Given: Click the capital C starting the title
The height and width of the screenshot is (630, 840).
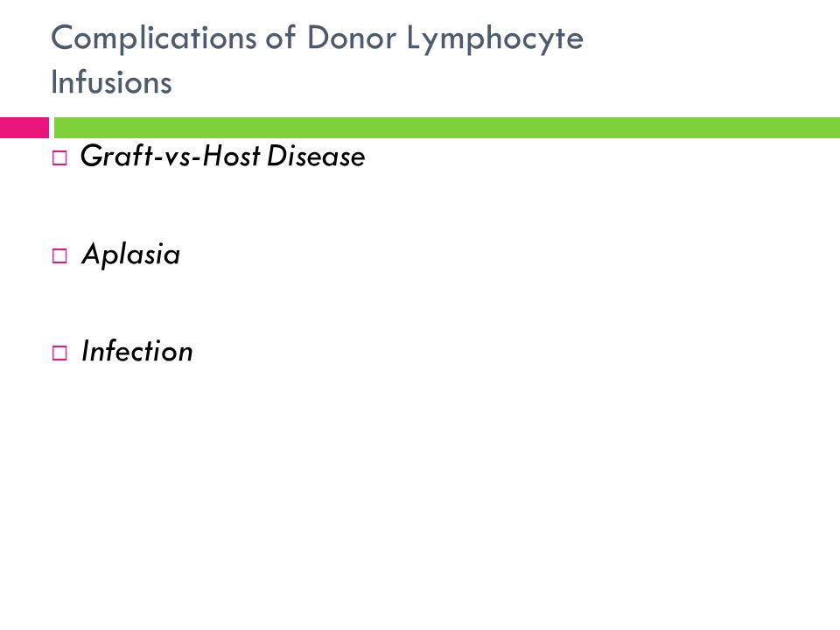Looking at the screenshot, I should 61,38.
